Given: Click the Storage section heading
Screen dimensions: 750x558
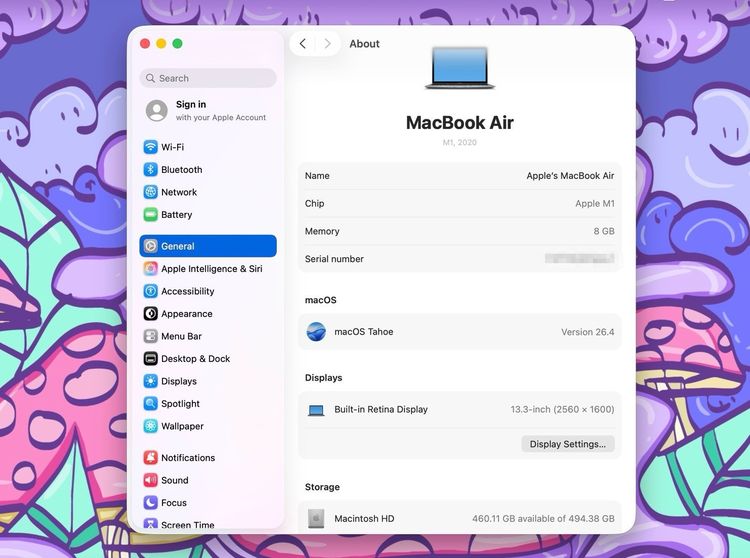Looking at the screenshot, I should tap(322, 487).
